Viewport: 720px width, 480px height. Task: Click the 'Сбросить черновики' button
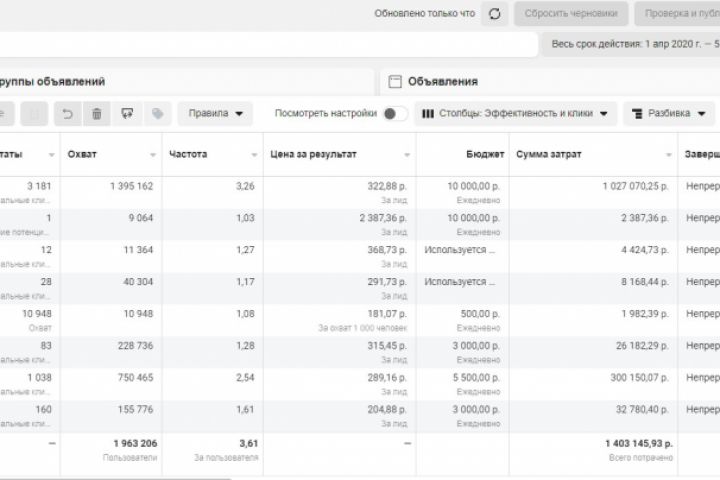coord(571,14)
